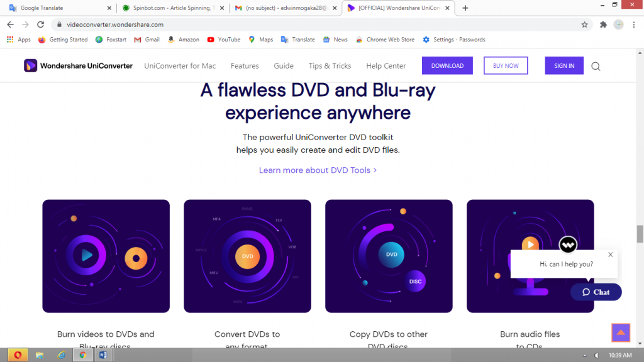The height and width of the screenshot is (362, 644).
Task: Open the Getting Started bookmark
Action: [63, 40]
